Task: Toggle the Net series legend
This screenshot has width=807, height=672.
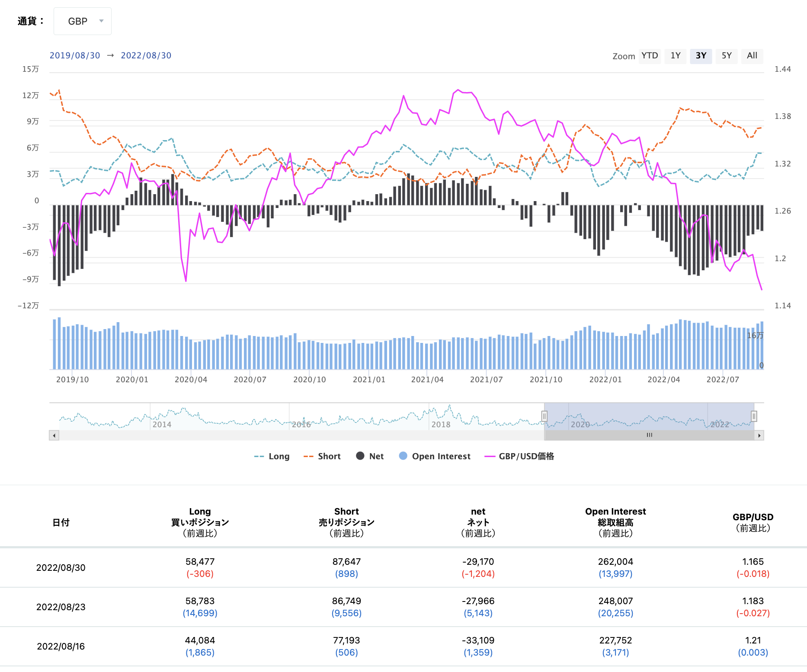Action: point(370,456)
